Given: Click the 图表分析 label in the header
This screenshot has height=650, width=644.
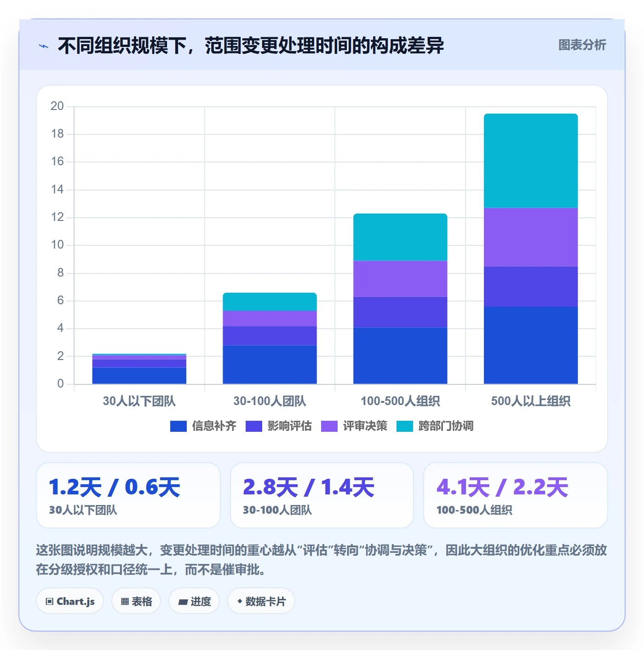Looking at the screenshot, I should click(x=582, y=45).
